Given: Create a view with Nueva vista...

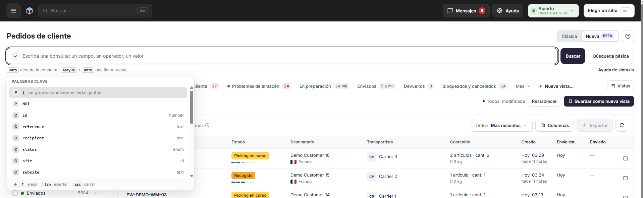Looking at the screenshot, I should [556, 86].
